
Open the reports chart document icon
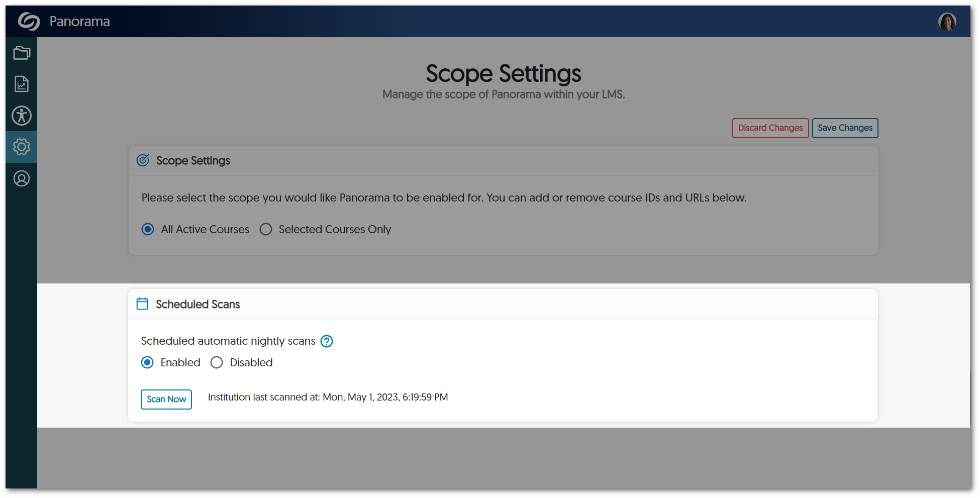click(x=22, y=84)
